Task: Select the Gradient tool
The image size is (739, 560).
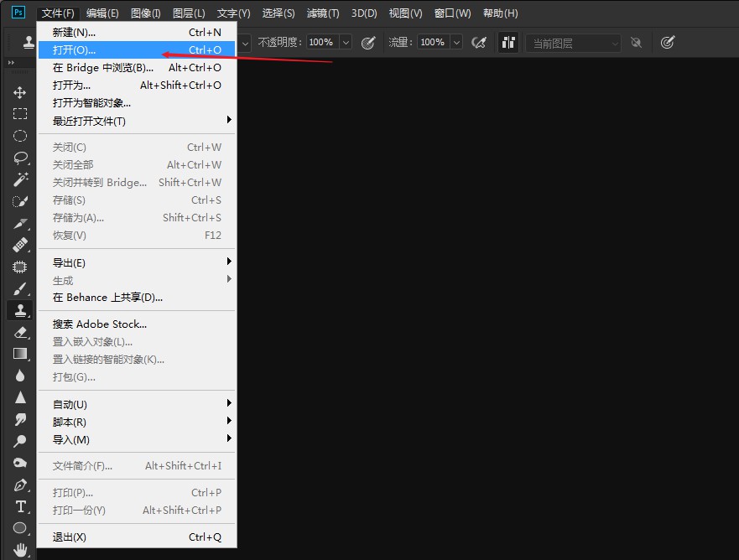Action: (x=20, y=354)
